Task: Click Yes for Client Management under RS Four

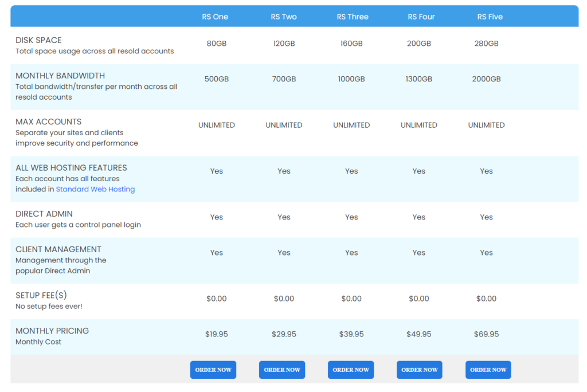Action: (x=419, y=253)
